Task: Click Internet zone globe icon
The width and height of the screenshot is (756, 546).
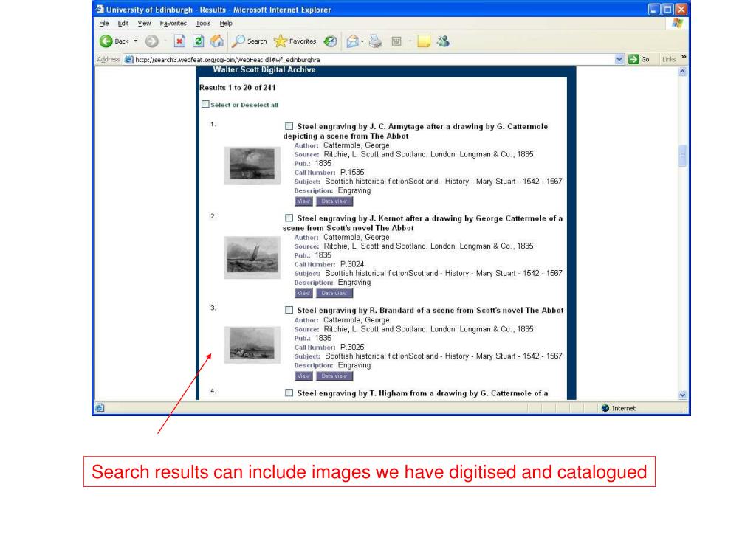Action: tap(605, 408)
